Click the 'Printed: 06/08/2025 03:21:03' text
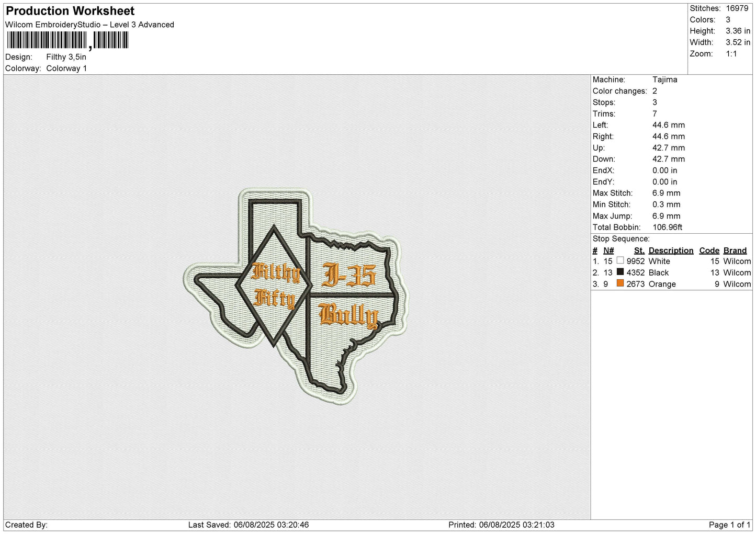This screenshot has width=756, height=534. 501,525
